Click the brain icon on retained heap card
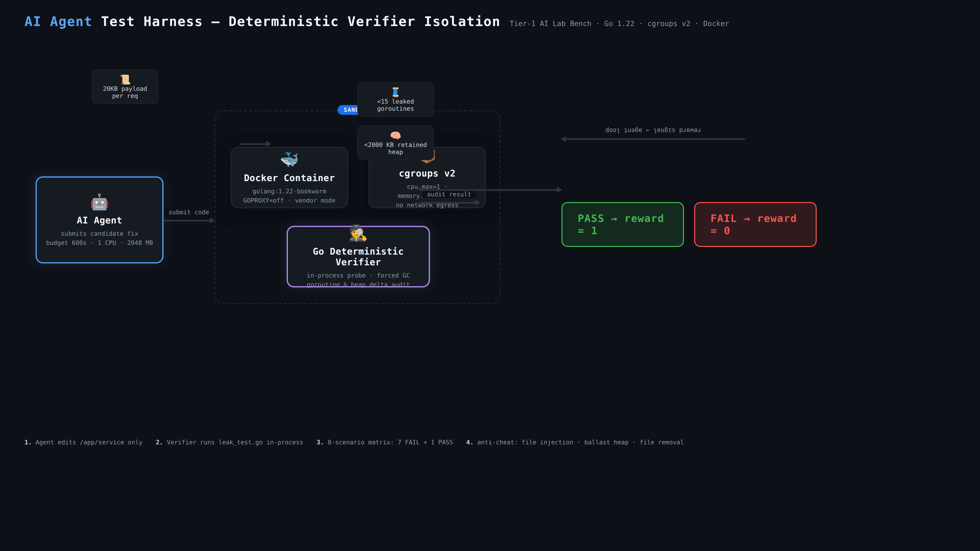The width and height of the screenshot is (980, 551). pos(395,135)
